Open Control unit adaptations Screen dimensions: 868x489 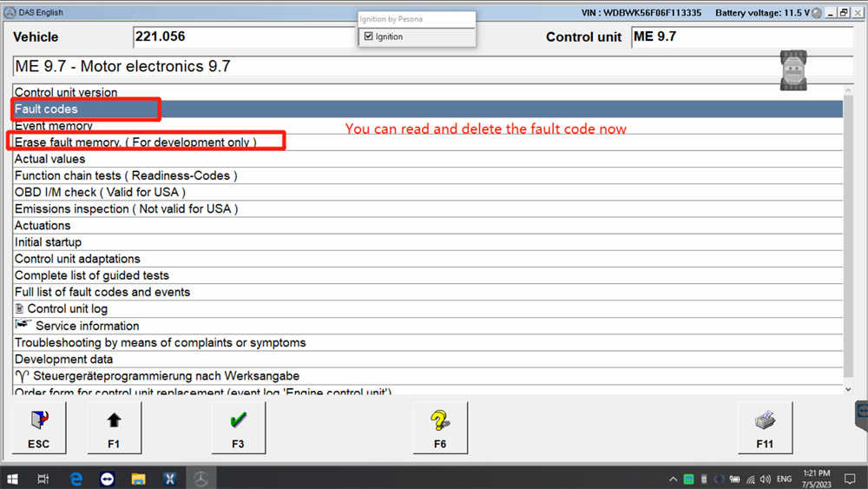point(77,259)
